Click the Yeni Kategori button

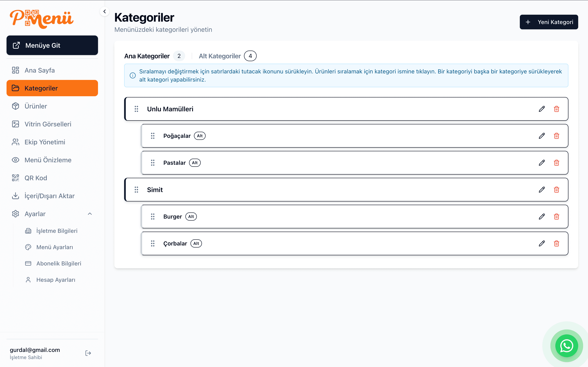pos(549,22)
